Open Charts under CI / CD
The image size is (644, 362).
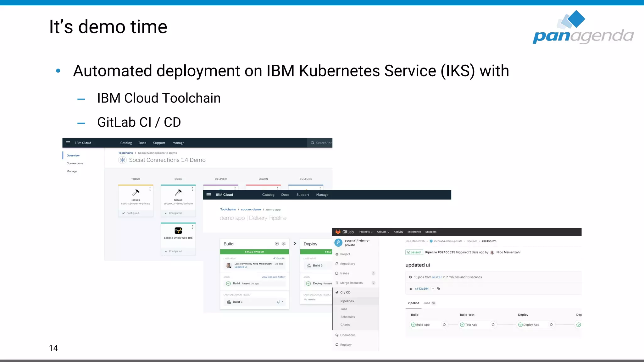[345, 325]
